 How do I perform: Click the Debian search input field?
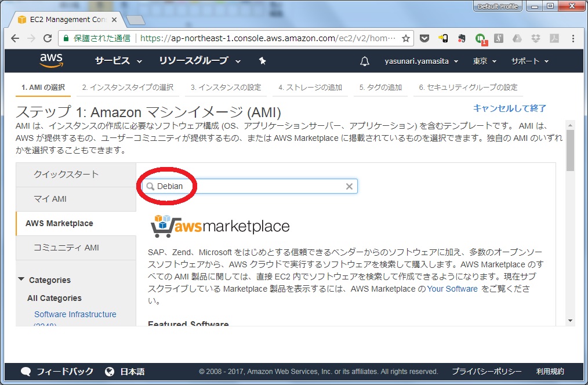pyautogui.click(x=250, y=186)
